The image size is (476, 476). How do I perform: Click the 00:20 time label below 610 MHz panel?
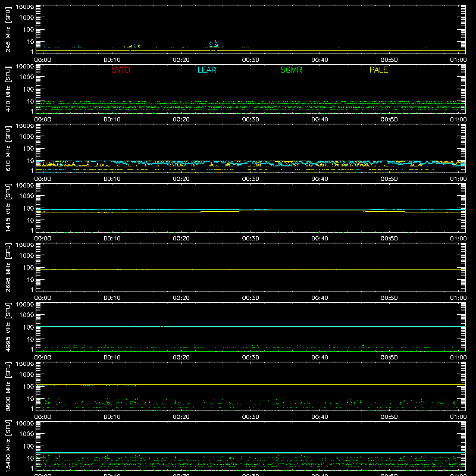[x=181, y=179]
